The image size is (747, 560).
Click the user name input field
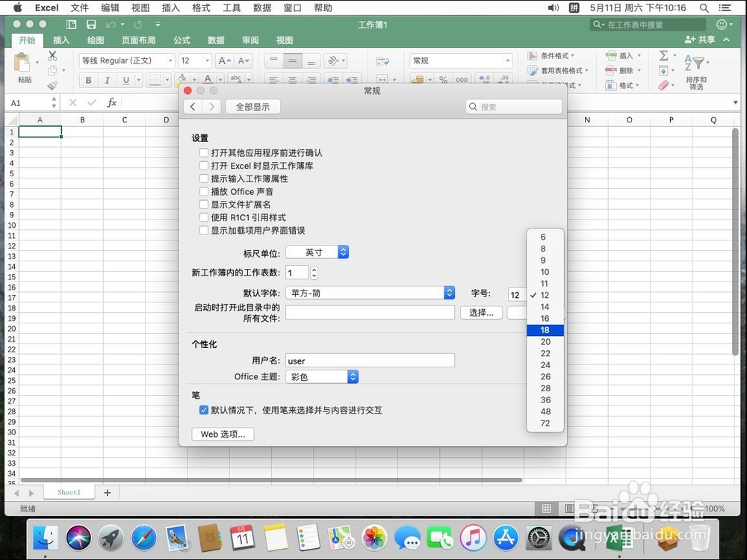pos(371,361)
